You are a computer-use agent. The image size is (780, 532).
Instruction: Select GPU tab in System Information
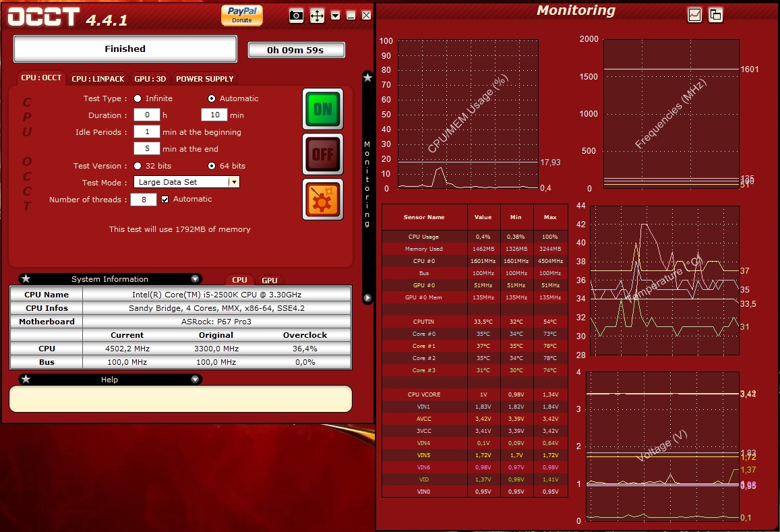pyautogui.click(x=269, y=280)
